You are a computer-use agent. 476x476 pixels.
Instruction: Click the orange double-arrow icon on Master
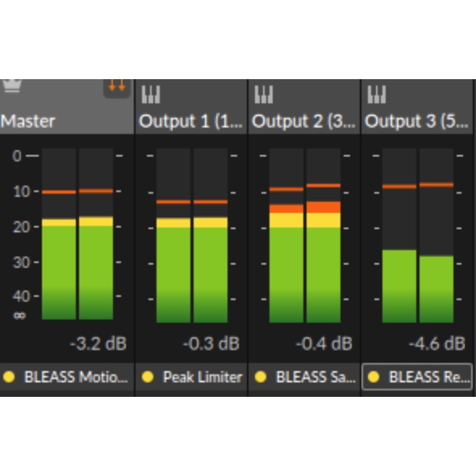(x=117, y=88)
